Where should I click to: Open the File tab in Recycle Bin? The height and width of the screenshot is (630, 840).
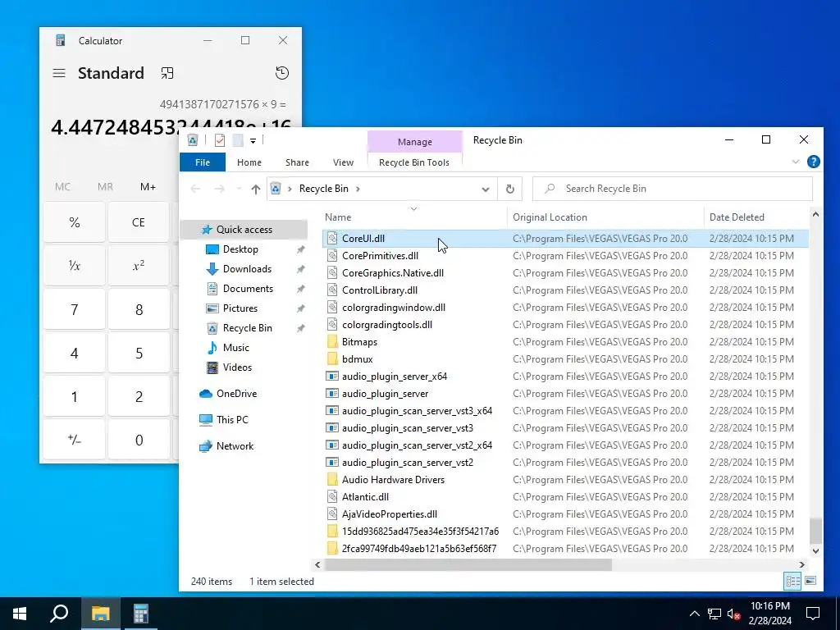coord(203,162)
